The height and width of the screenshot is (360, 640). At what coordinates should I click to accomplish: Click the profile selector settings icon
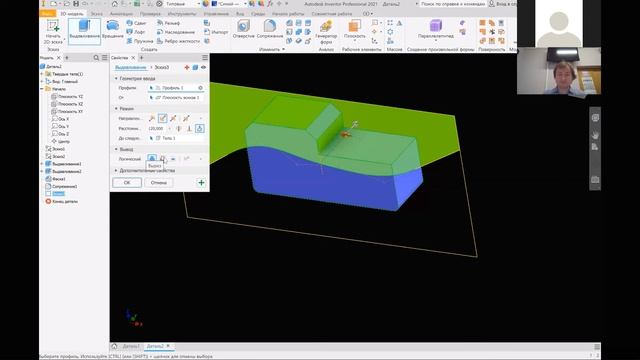200,88
